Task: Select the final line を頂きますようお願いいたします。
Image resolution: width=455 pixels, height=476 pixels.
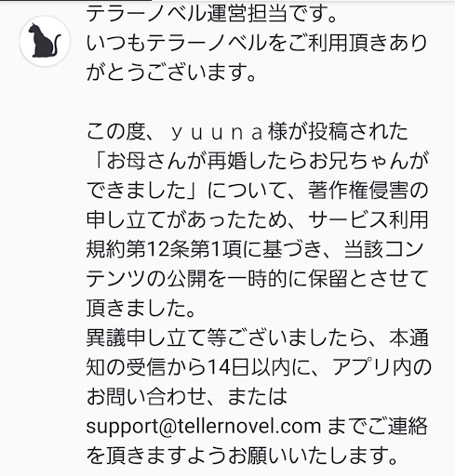Action: coord(242,456)
